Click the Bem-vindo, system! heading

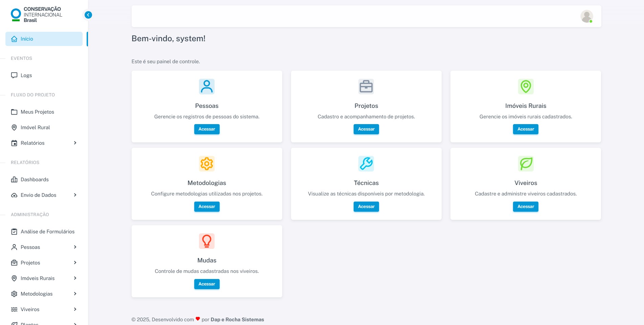pyautogui.click(x=169, y=39)
